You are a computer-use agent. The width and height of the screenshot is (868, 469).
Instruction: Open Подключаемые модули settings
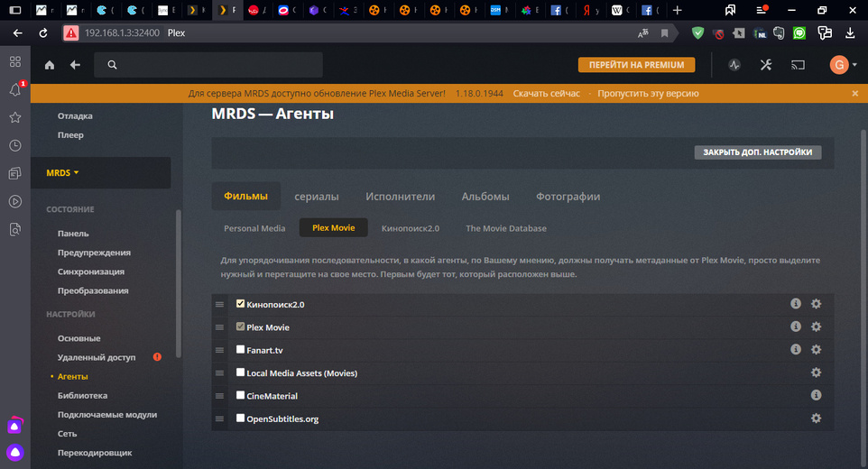107,414
